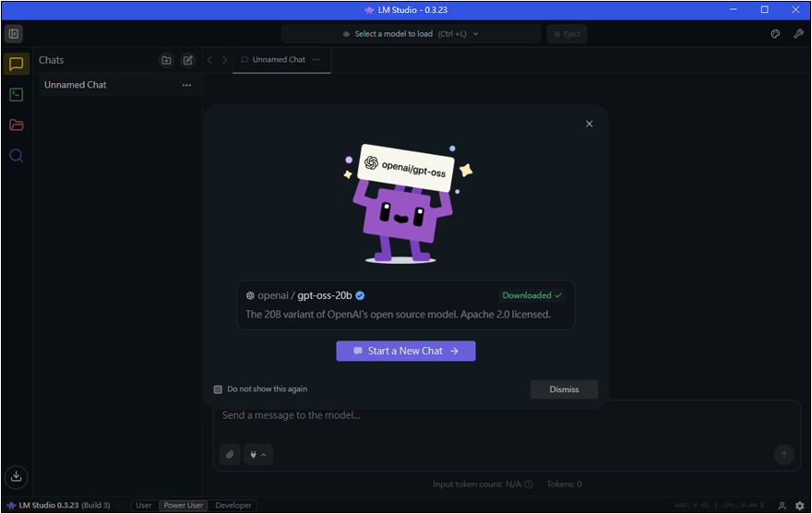Click the RAM usage indicator in status bar
The height and width of the screenshot is (514, 812).
691,505
